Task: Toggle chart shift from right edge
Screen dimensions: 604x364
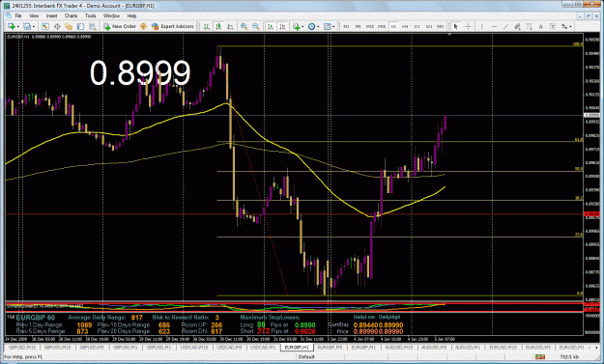Action: [x=282, y=26]
